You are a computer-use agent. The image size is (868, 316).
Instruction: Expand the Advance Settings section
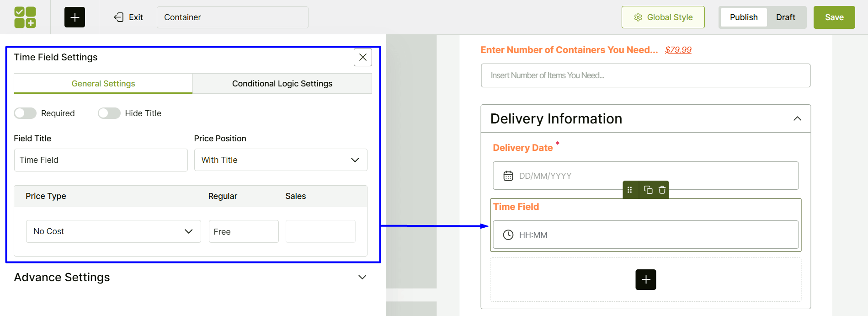362,277
